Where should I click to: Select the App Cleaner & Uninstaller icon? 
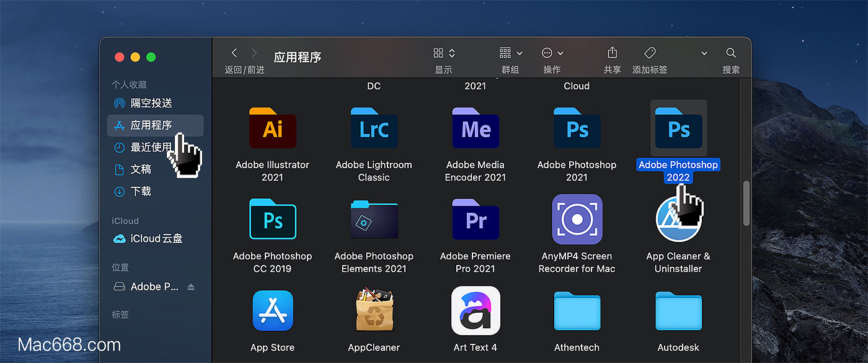pyautogui.click(x=678, y=219)
